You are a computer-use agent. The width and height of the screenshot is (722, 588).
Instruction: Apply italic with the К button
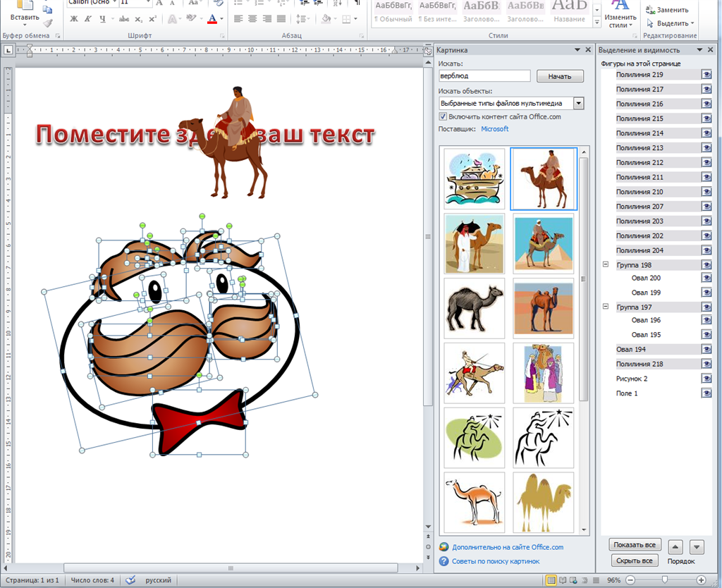coord(88,19)
